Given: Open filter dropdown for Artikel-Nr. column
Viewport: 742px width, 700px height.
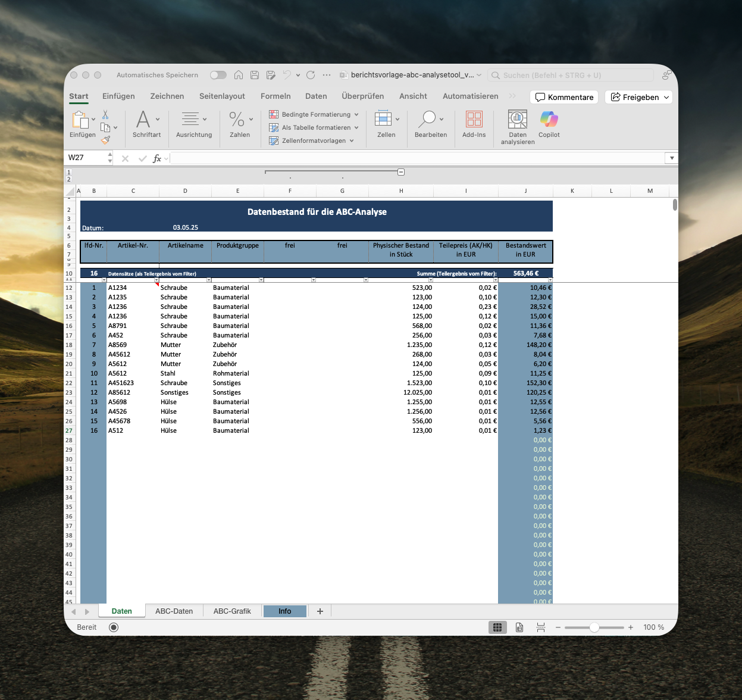Looking at the screenshot, I should tap(156, 280).
